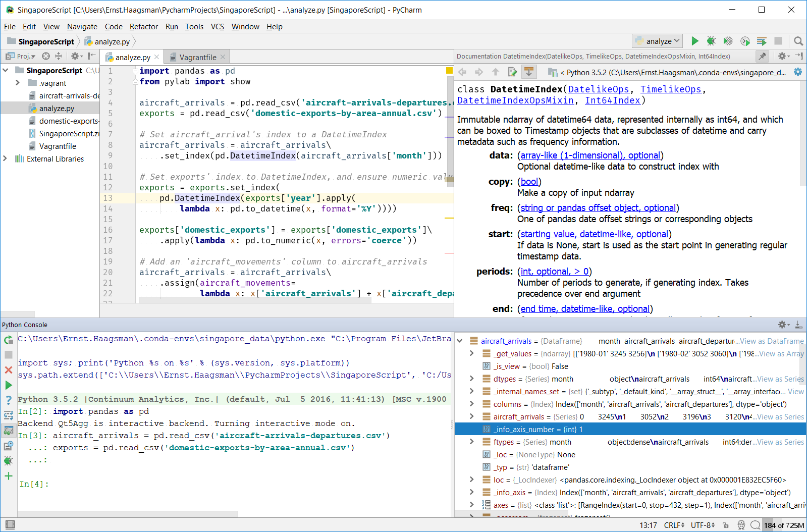Click the Hector inspections icon
The image size is (807, 532).
tap(741, 525)
